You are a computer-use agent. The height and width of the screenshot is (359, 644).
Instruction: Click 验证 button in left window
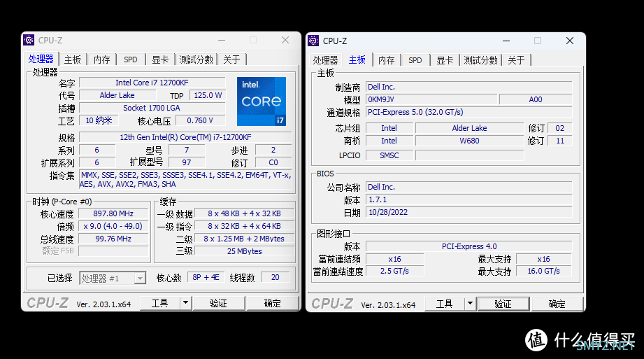pos(218,303)
